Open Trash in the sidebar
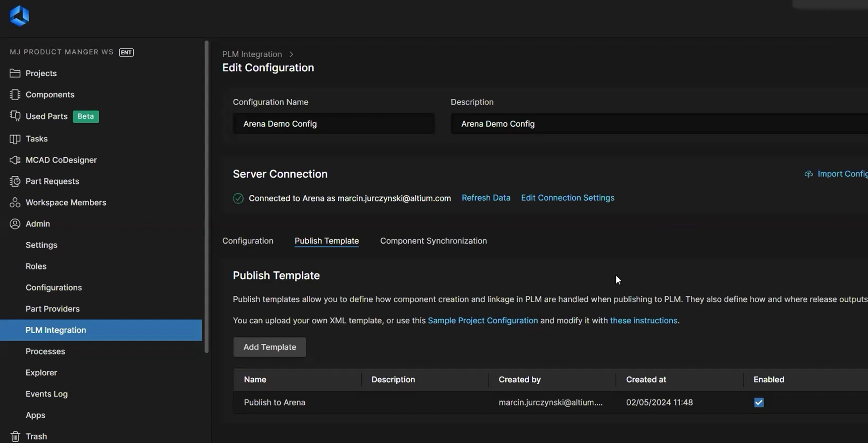868x443 pixels. [x=36, y=436]
